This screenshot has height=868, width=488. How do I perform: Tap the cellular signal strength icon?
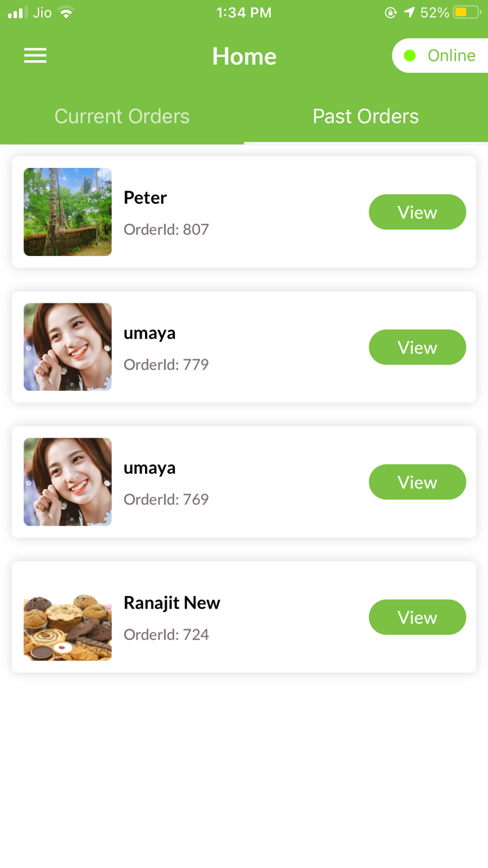(15, 12)
